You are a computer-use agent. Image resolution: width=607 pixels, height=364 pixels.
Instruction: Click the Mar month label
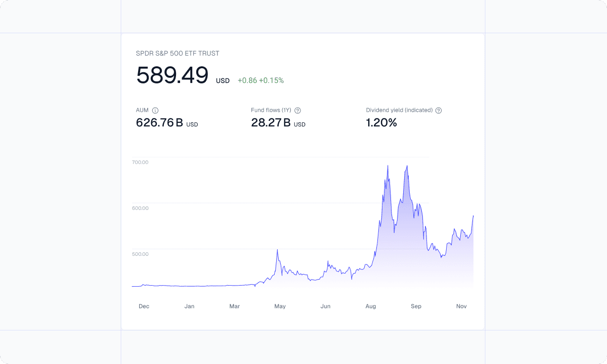coord(235,306)
